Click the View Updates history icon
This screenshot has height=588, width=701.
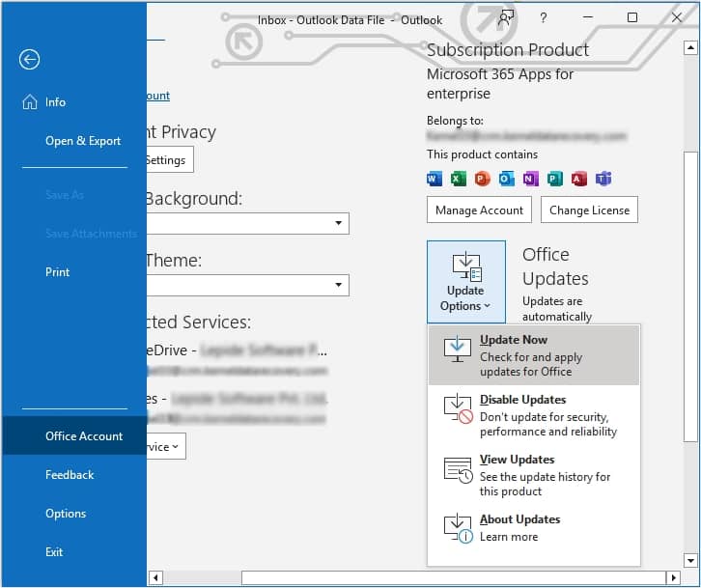coord(459,469)
